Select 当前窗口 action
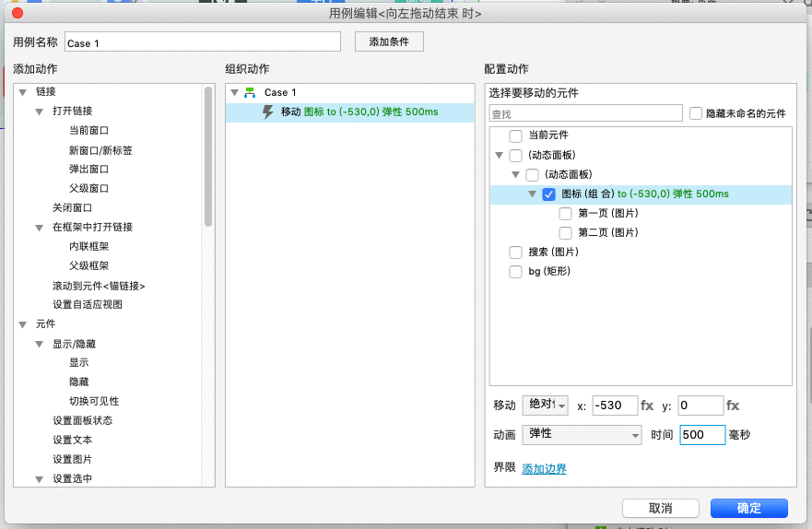This screenshot has height=529, width=812. click(x=88, y=131)
